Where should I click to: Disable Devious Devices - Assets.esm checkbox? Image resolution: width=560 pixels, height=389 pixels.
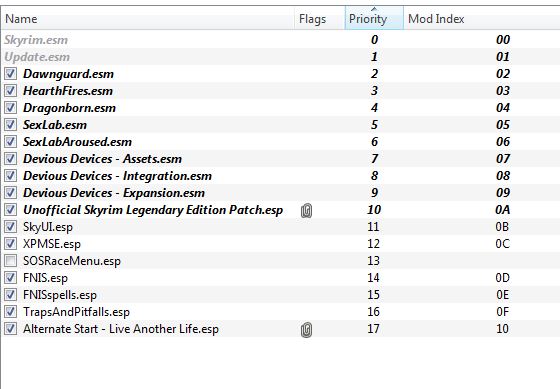click(x=10, y=159)
